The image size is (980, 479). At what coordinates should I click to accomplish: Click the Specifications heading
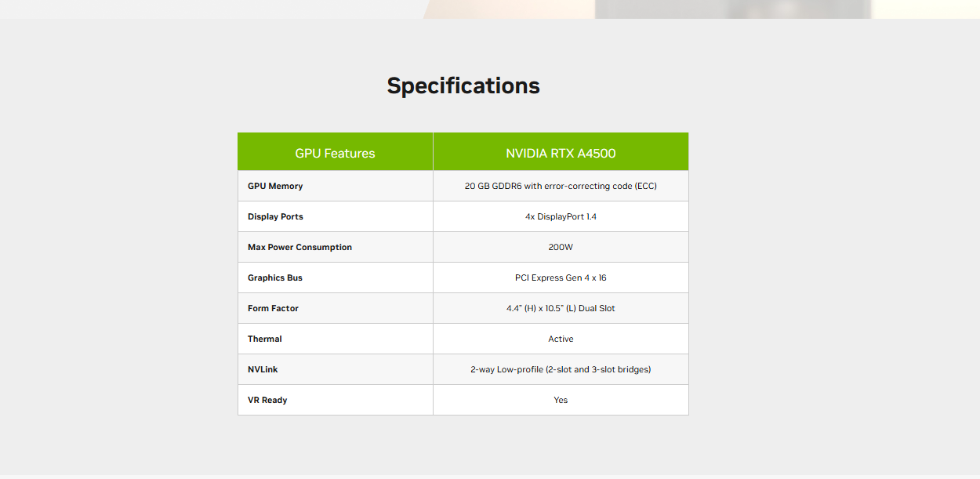pos(463,85)
